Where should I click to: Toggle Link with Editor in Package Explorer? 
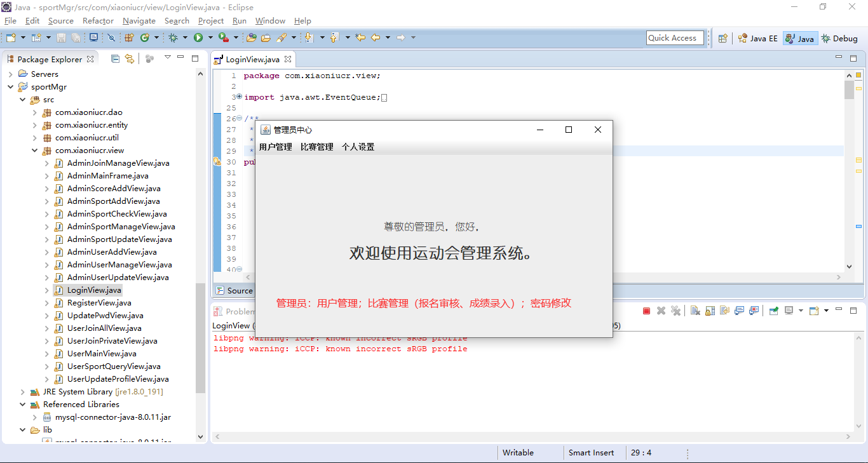click(x=130, y=58)
